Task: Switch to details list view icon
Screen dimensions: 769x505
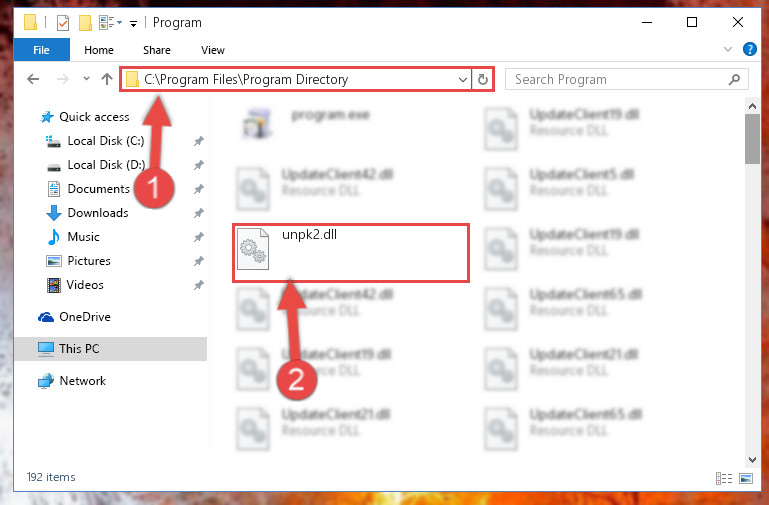Action: tap(724, 478)
